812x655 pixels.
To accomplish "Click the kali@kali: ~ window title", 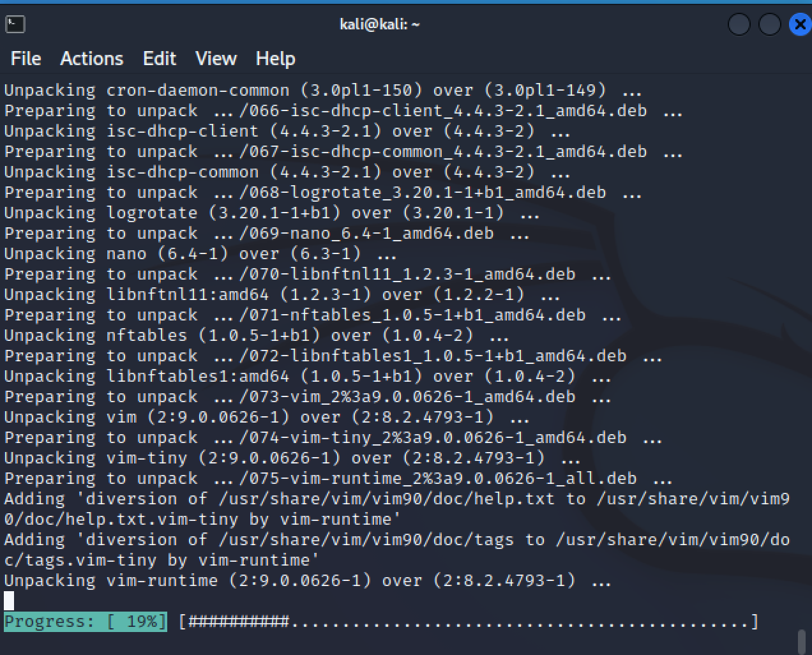I will click(379, 24).
